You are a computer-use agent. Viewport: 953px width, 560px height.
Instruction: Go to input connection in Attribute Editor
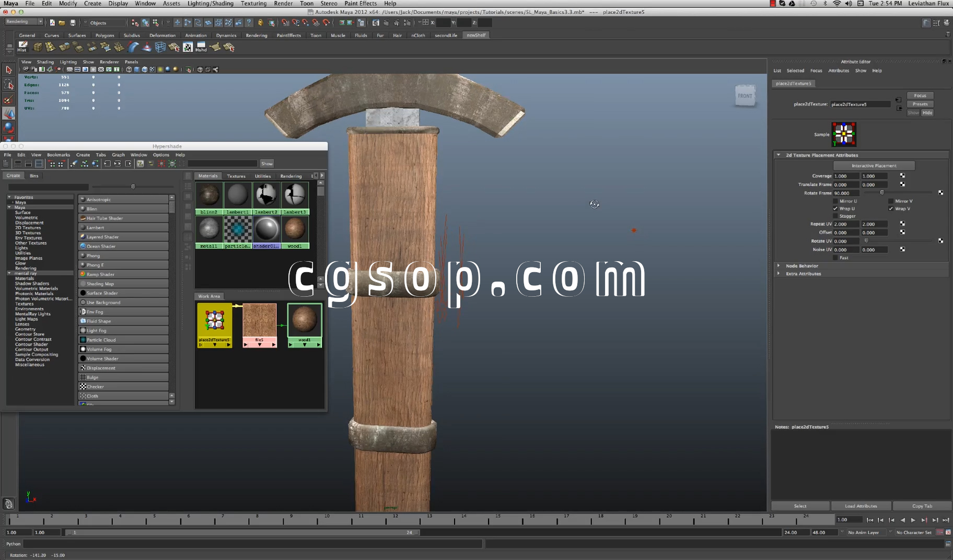coord(899,100)
